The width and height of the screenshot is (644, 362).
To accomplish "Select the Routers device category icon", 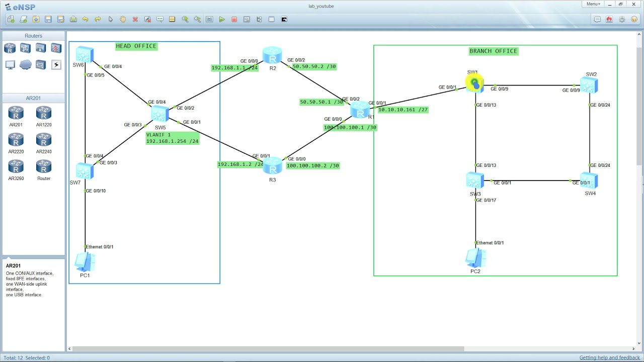I will click(x=10, y=48).
